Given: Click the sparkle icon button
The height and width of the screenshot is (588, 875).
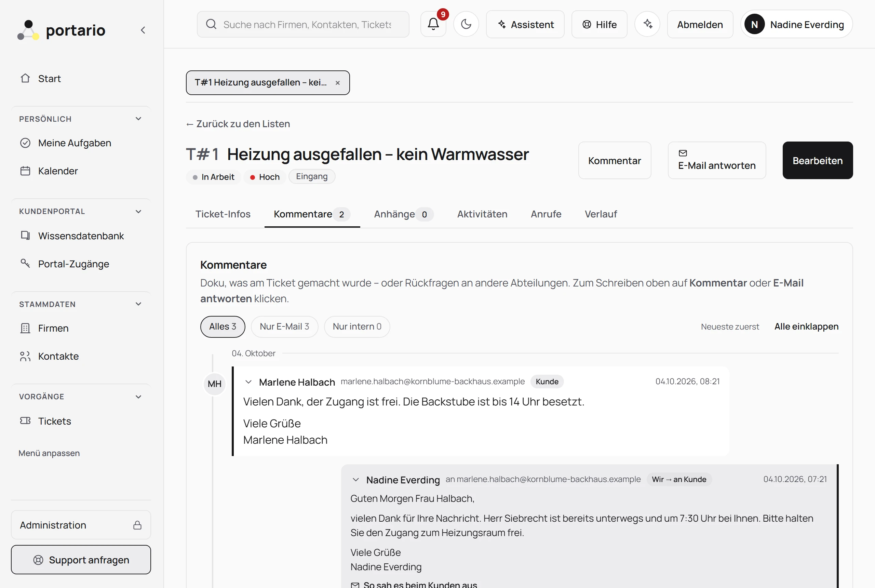Looking at the screenshot, I should click(x=647, y=24).
